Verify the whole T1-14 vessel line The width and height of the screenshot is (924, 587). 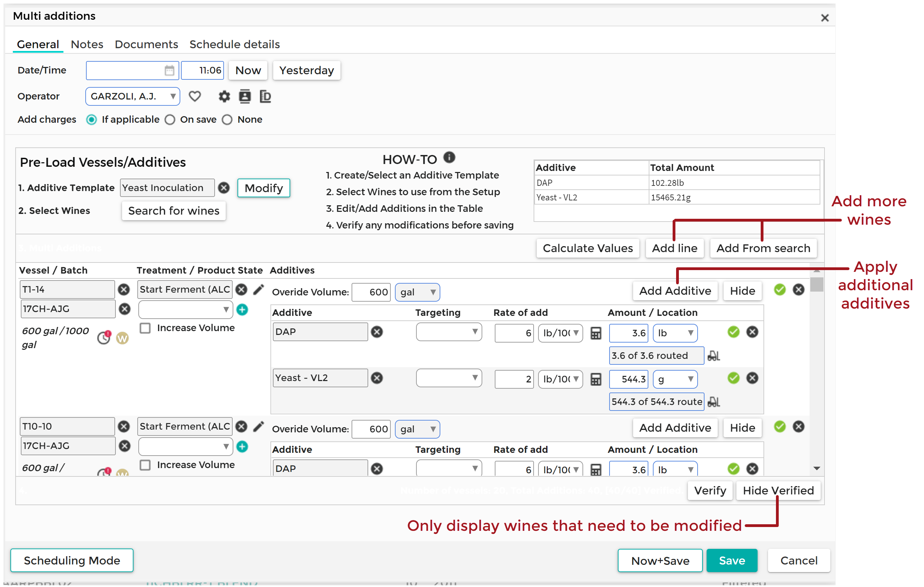pyautogui.click(x=780, y=290)
